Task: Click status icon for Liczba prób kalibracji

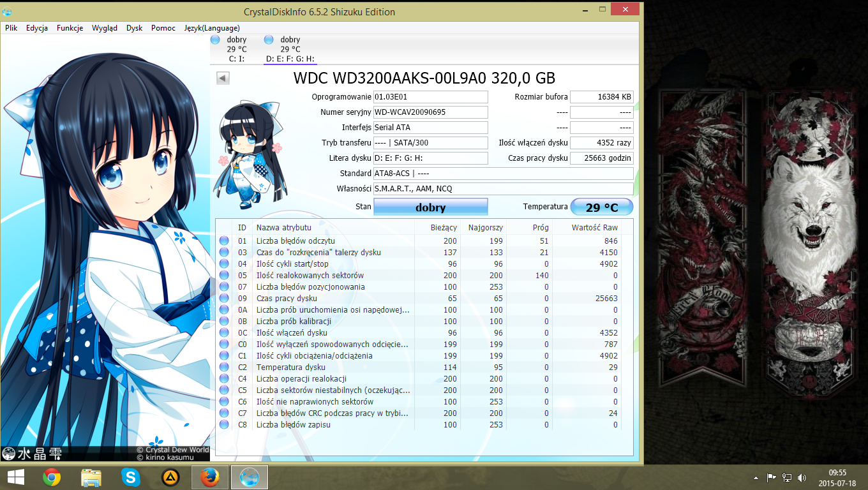Action: (x=224, y=322)
